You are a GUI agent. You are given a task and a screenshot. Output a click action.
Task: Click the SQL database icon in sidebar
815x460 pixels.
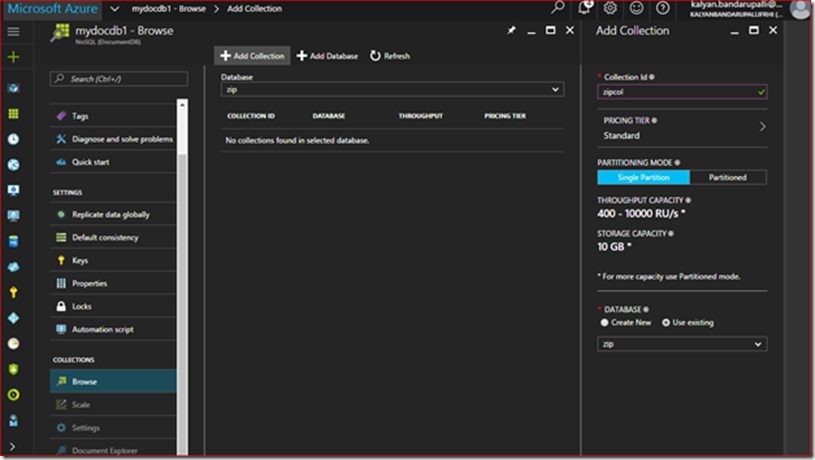14,241
